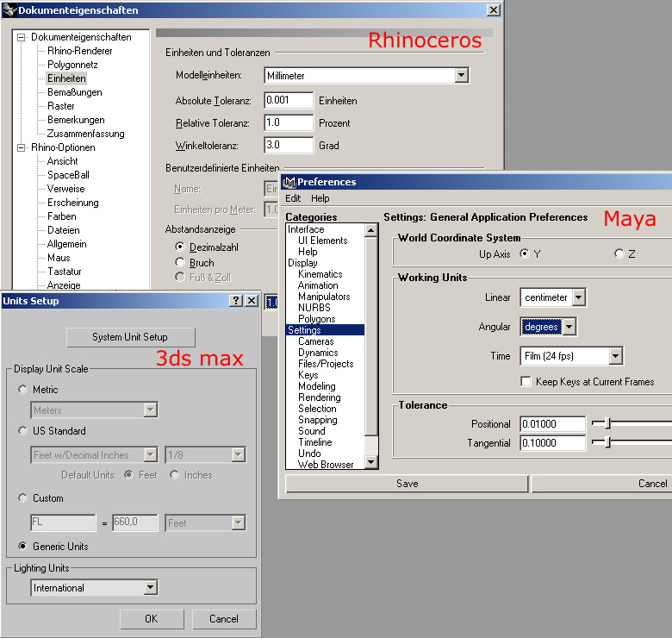Select Zusammenfassung in Rhino tree
This screenshot has width=672, height=638.
point(85,134)
